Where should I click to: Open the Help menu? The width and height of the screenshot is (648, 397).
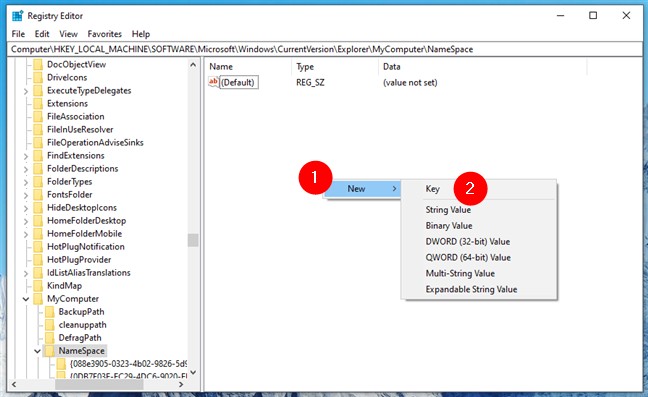coord(141,34)
